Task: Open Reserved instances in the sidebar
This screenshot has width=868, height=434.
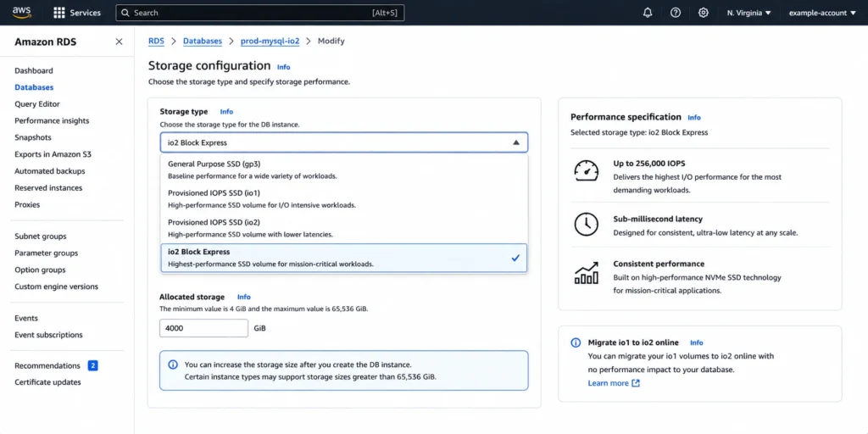Action: (48, 188)
